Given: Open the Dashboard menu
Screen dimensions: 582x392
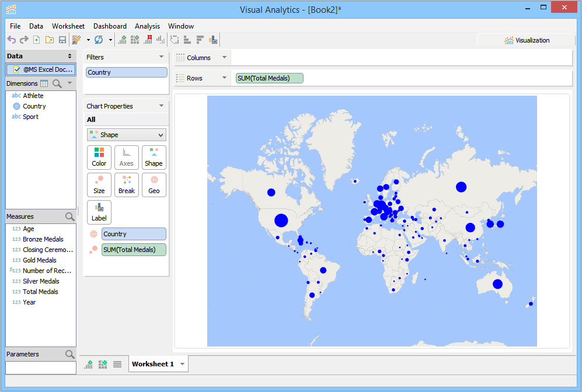Looking at the screenshot, I should click(x=110, y=26).
